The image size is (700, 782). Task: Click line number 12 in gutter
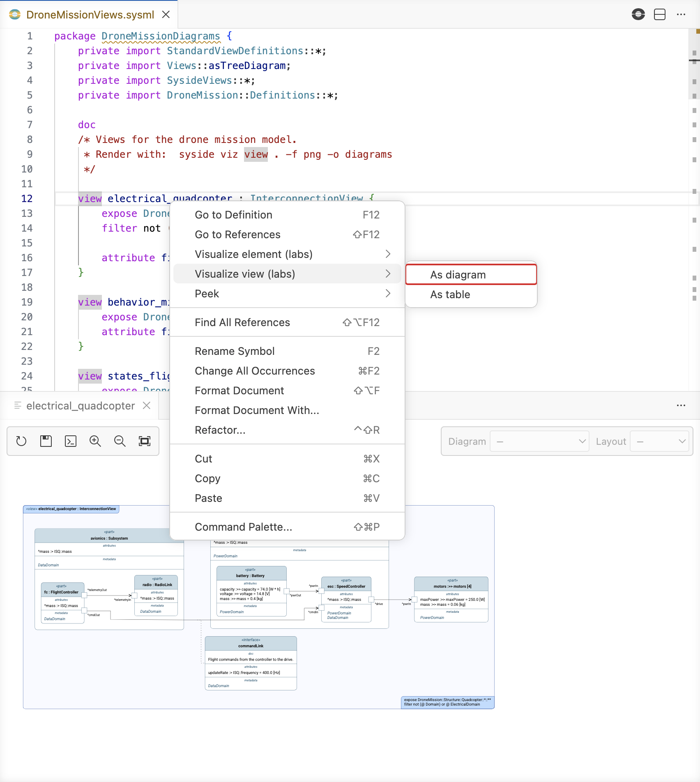(x=27, y=199)
